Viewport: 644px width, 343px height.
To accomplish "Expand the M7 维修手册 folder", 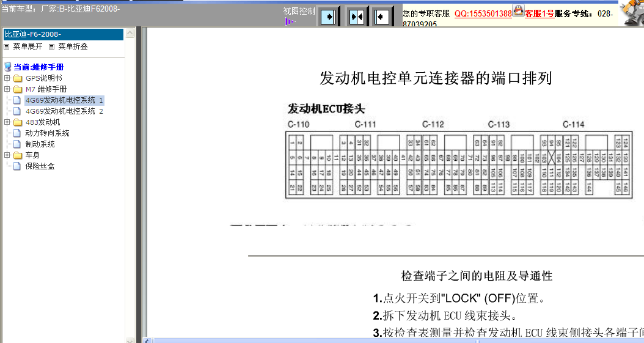I will pyautogui.click(x=7, y=89).
